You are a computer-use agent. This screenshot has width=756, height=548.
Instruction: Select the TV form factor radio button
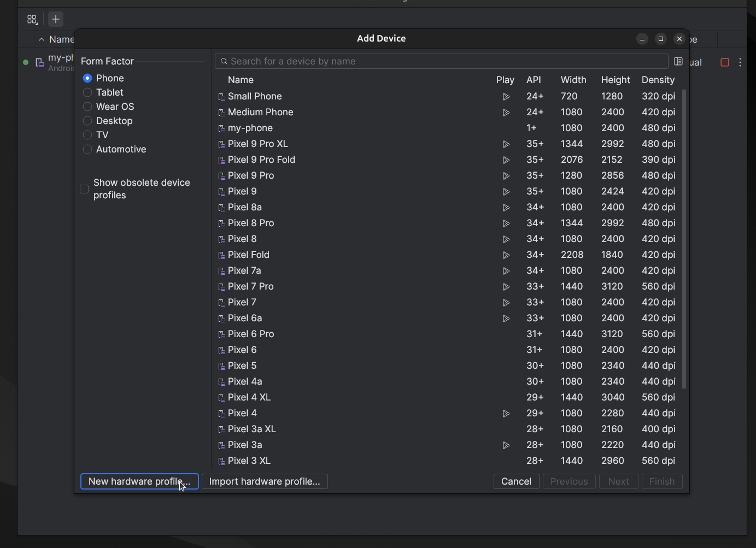coord(87,135)
